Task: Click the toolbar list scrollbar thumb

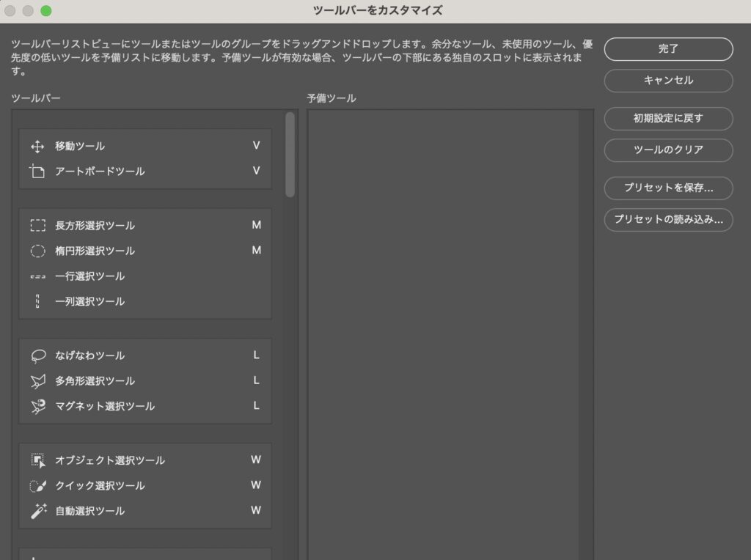Action: coord(290,154)
